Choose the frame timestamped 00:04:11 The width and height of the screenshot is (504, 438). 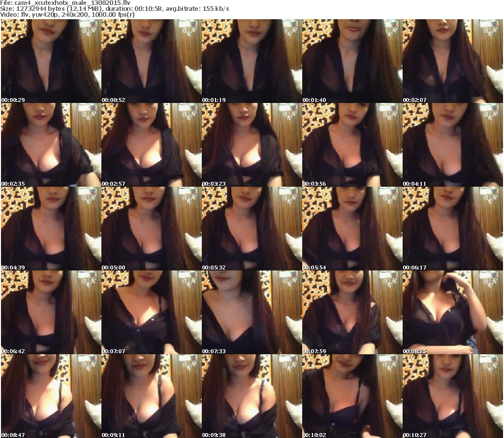(x=453, y=145)
